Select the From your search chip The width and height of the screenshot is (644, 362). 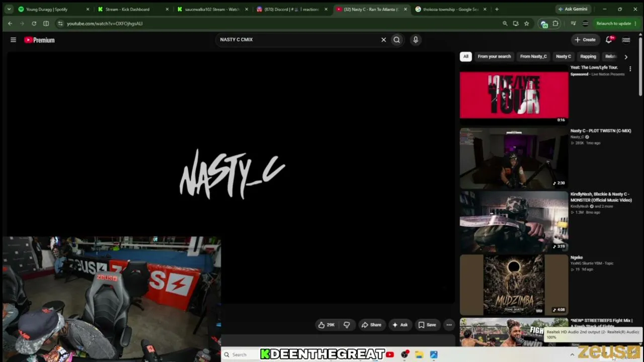coord(494,56)
